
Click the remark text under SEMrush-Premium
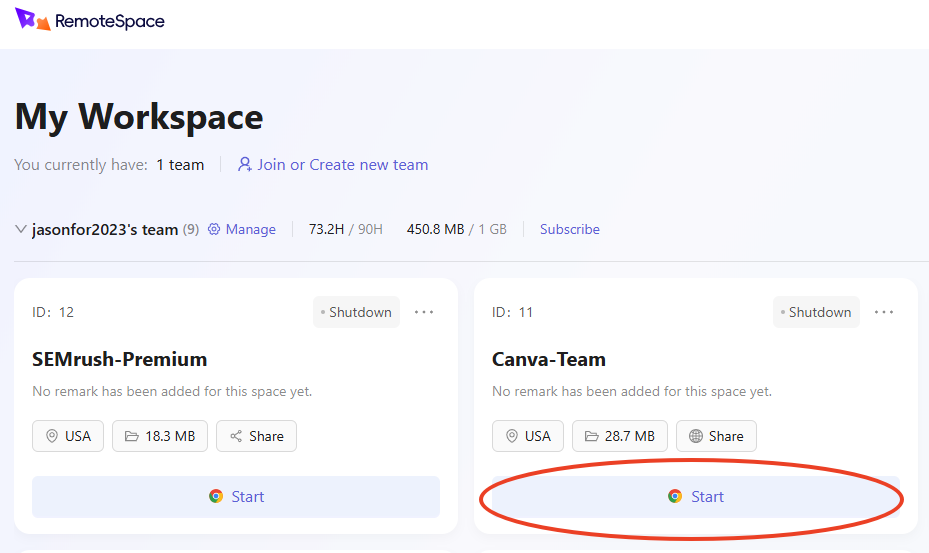click(172, 391)
